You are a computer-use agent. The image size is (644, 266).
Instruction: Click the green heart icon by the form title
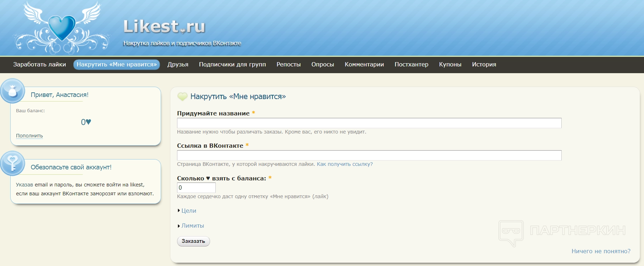pos(182,97)
